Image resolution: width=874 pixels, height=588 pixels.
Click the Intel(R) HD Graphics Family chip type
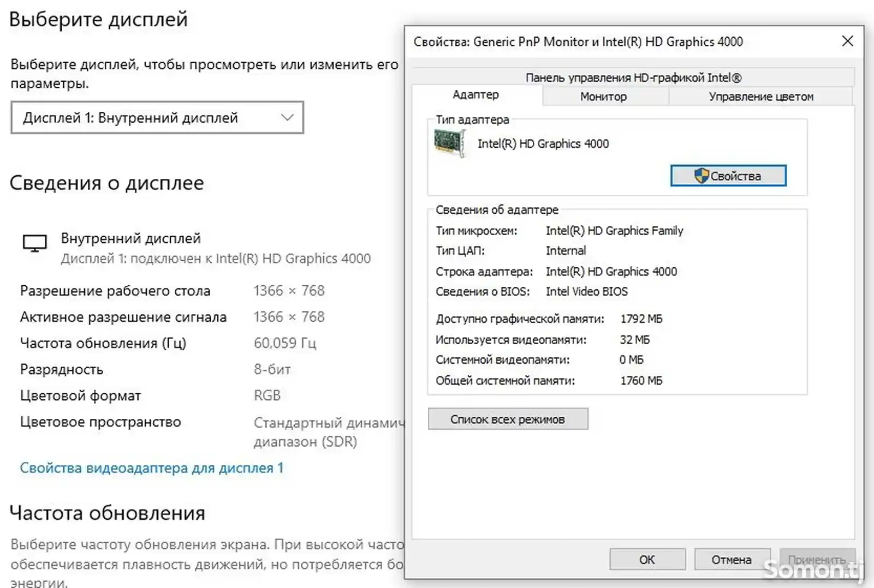(x=614, y=231)
